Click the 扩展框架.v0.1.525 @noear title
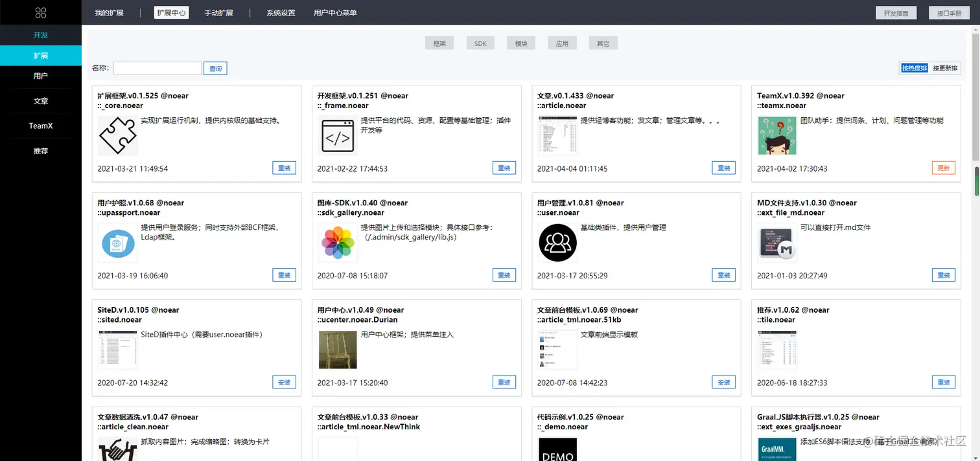This screenshot has width=980, height=461. [143, 96]
